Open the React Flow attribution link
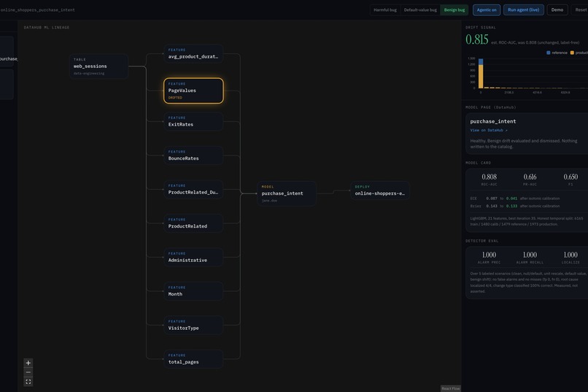 pyautogui.click(x=450, y=388)
